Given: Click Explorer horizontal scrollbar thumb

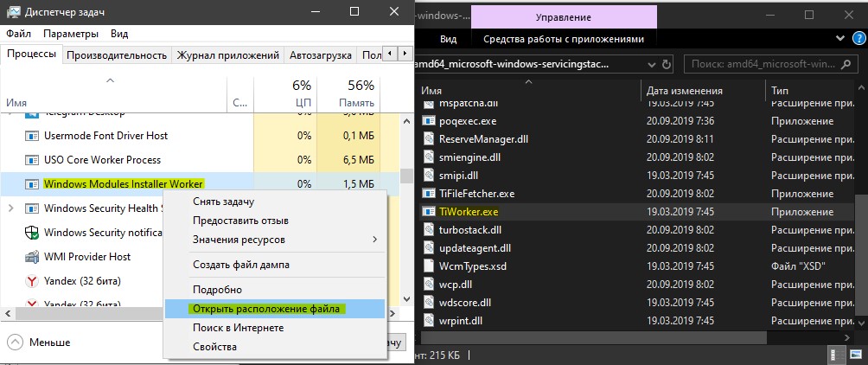Looking at the screenshot, I should click(595, 336).
